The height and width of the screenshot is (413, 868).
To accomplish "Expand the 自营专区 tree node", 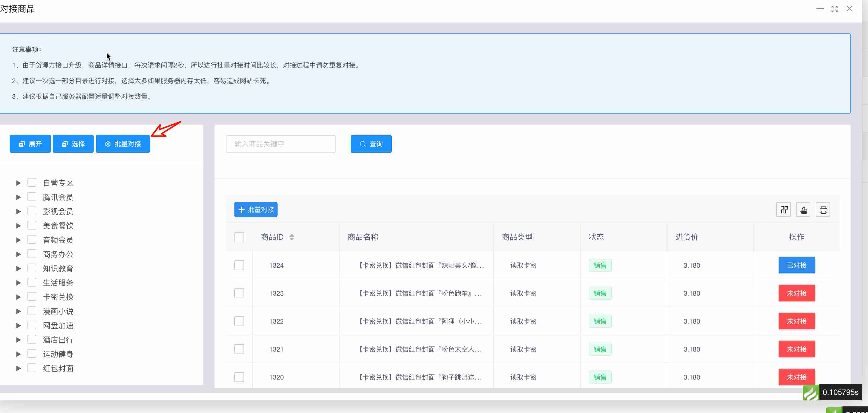I will click(19, 183).
